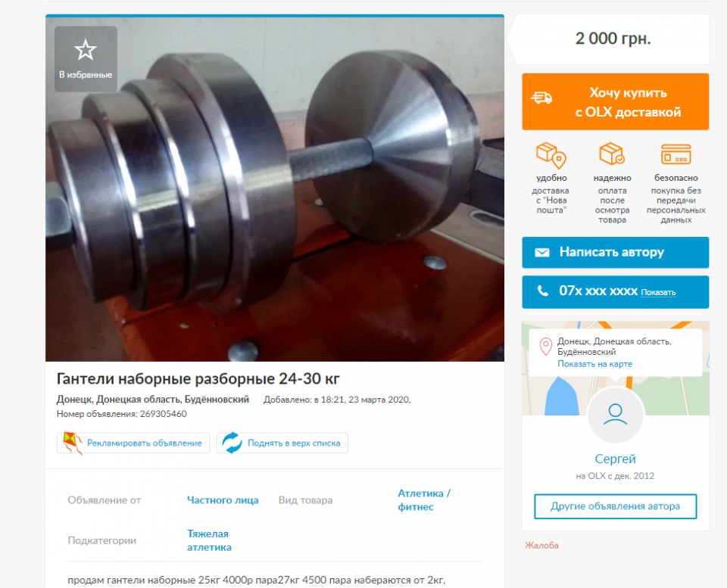727x588 pixels.
Task: Click the Nova Poshta delivery box icon
Action: (x=551, y=155)
